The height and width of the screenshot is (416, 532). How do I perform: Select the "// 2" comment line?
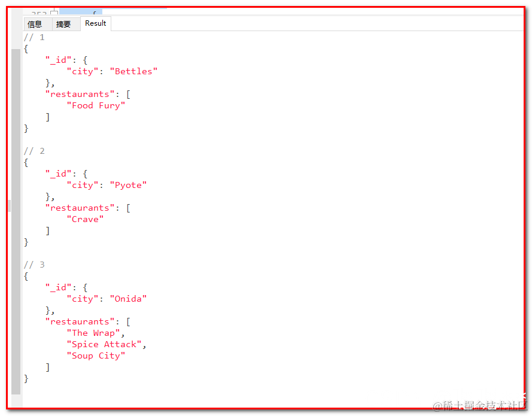34,151
